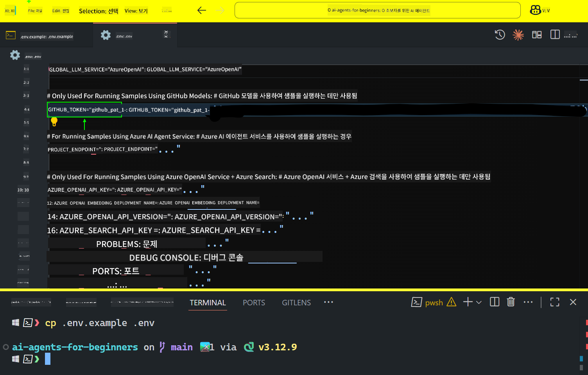
Task: Show more panel tabs via the ellipsis
Action: pos(328,302)
